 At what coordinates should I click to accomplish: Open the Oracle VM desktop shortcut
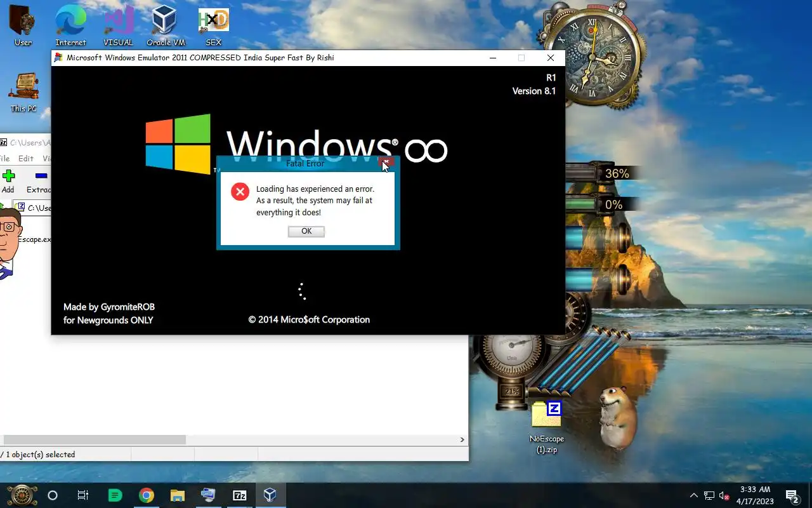click(x=166, y=26)
